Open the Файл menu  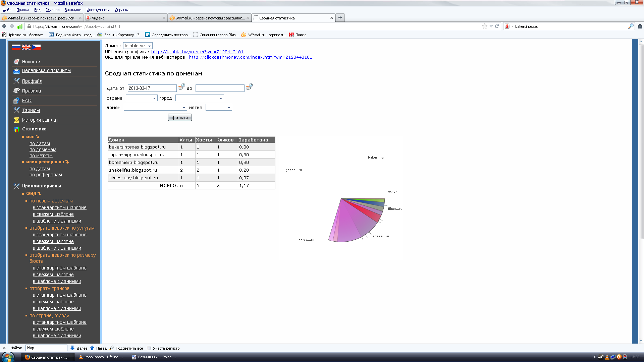click(x=7, y=10)
